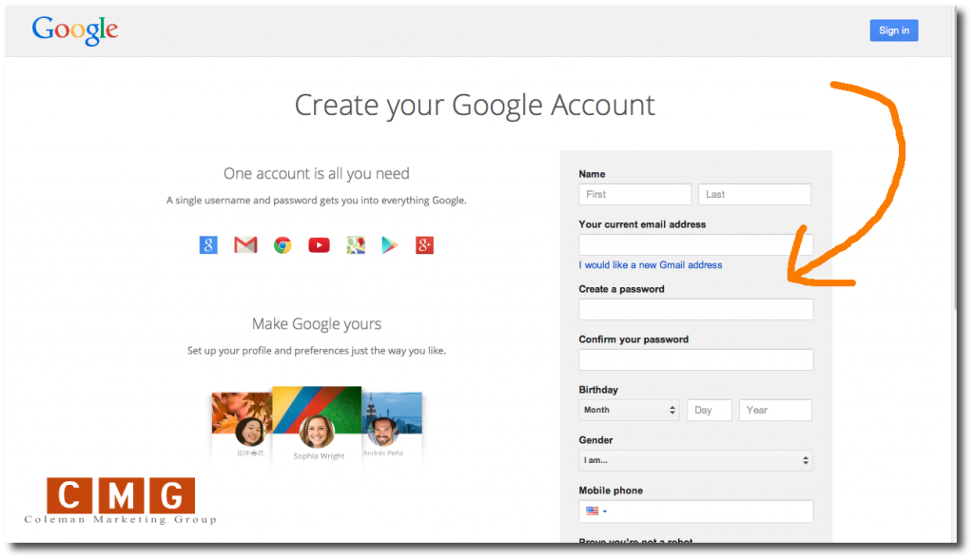Click the Sophia Wright profile card
The image size is (974, 560).
click(317, 425)
